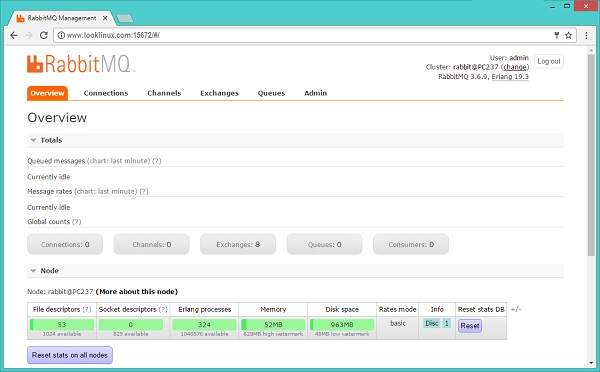Screen dimensions: 600x372
Task: Click the 'Node: rabbit@PC237' text
Action: pyautogui.click(x=60, y=292)
